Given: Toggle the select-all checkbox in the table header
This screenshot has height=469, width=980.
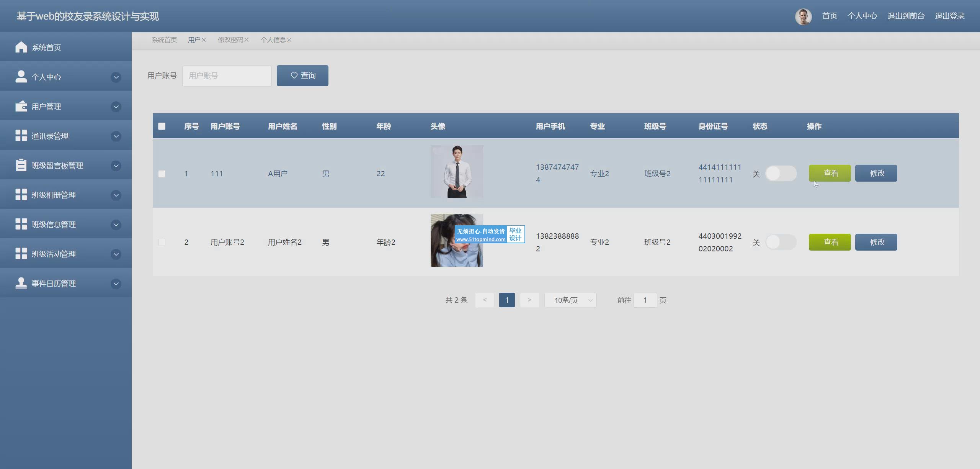Looking at the screenshot, I should 162,126.
